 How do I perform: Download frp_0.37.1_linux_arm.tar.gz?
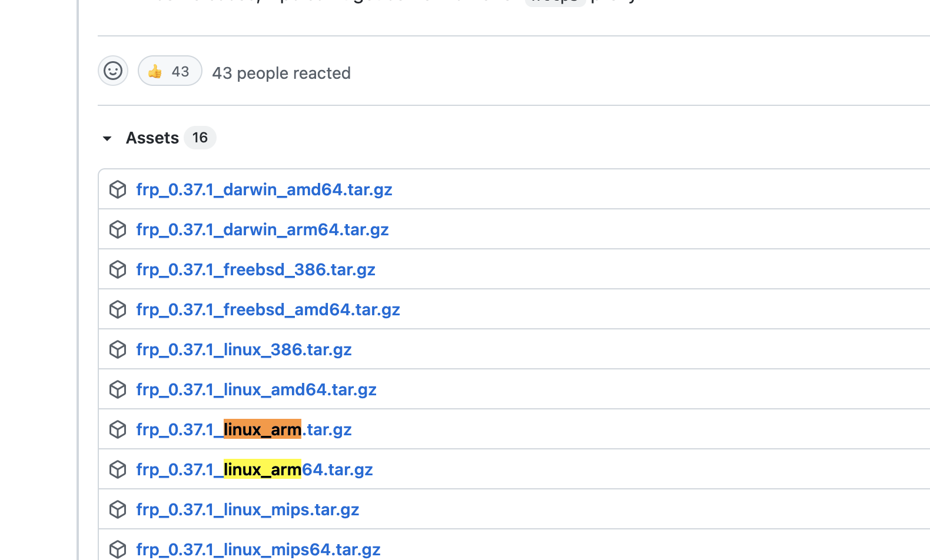(x=244, y=429)
